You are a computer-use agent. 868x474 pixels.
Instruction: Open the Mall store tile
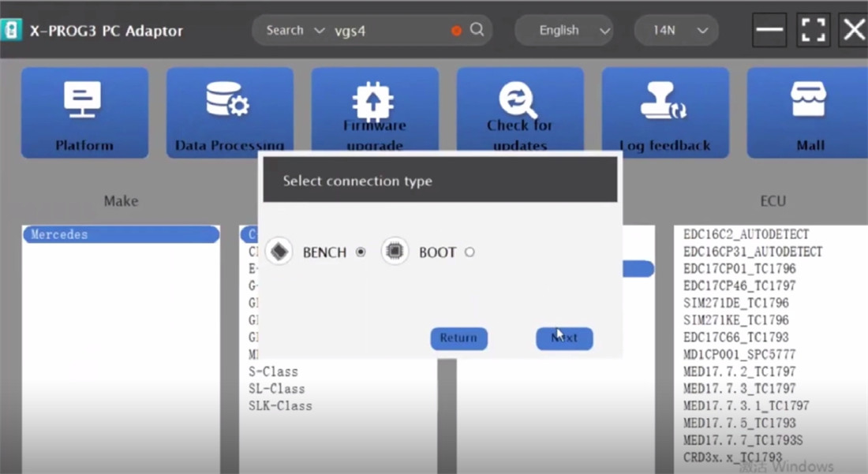(810, 113)
